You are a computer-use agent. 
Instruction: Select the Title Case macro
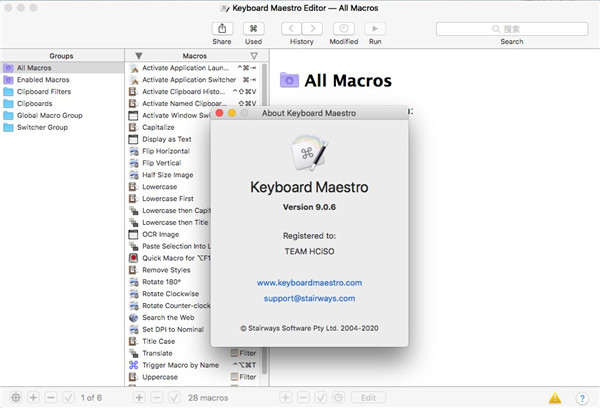(x=169, y=341)
